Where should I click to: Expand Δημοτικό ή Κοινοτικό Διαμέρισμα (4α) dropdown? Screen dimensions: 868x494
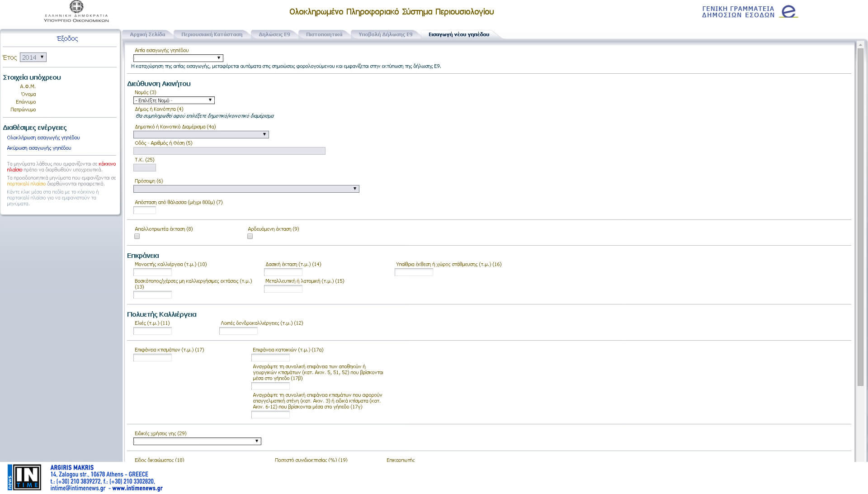pyautogui.click(x=201, y=134)
